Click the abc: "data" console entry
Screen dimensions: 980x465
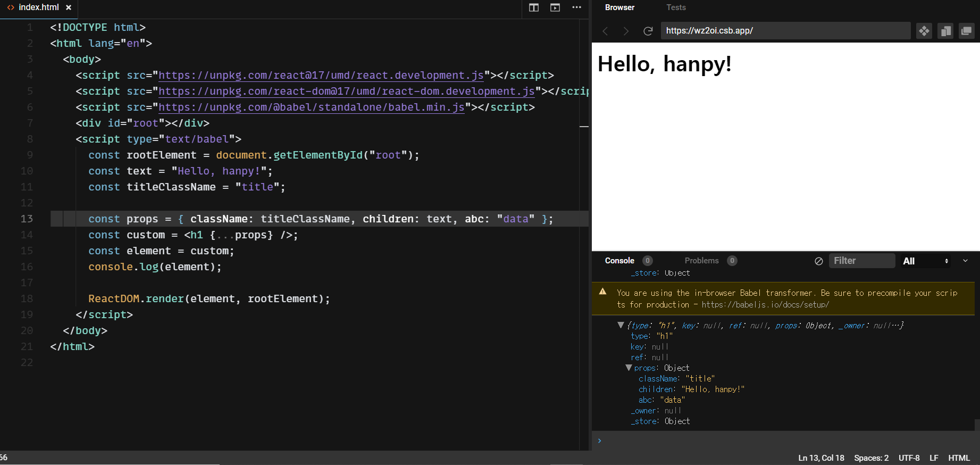click(x=661, y=400)
